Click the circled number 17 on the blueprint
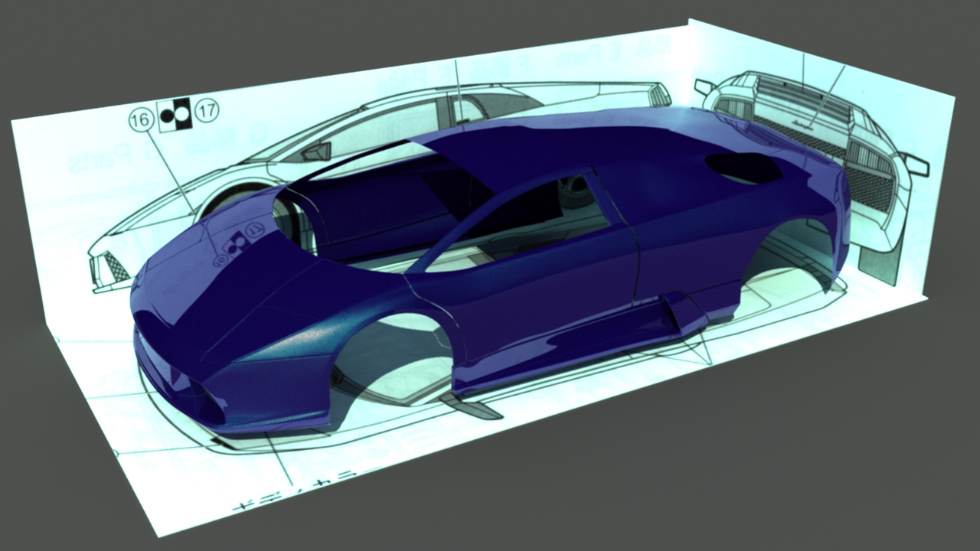 click(x=207, y=110)
